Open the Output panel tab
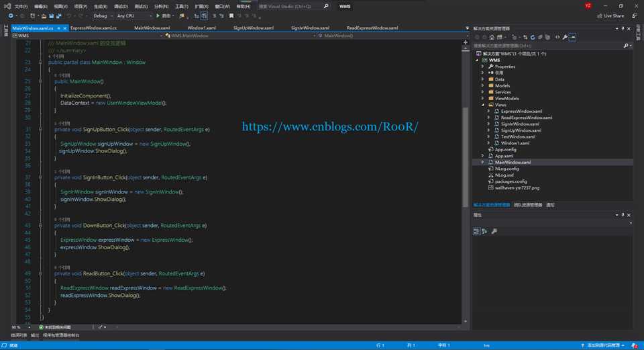 (x=35, y=336)
